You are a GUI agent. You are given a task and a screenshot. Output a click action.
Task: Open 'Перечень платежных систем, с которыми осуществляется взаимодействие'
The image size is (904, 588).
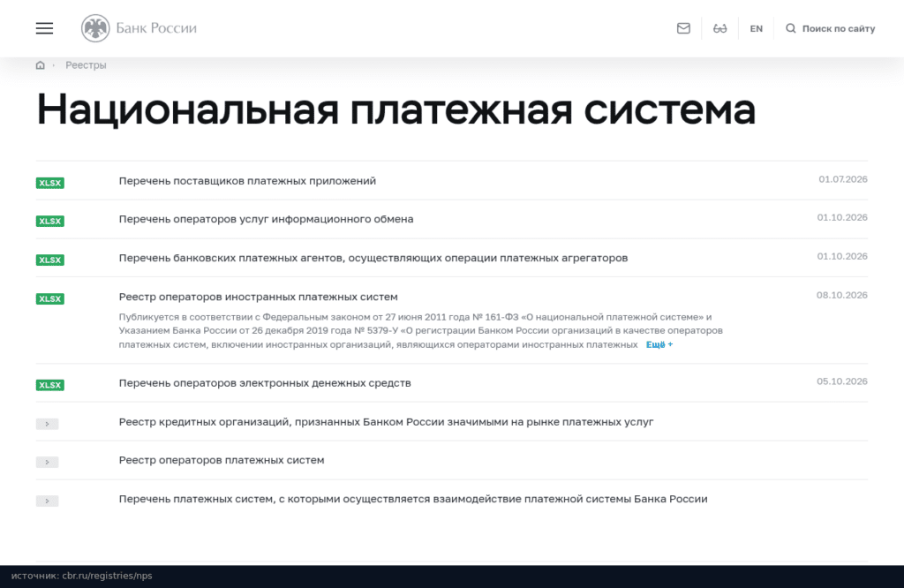(413, 499)
